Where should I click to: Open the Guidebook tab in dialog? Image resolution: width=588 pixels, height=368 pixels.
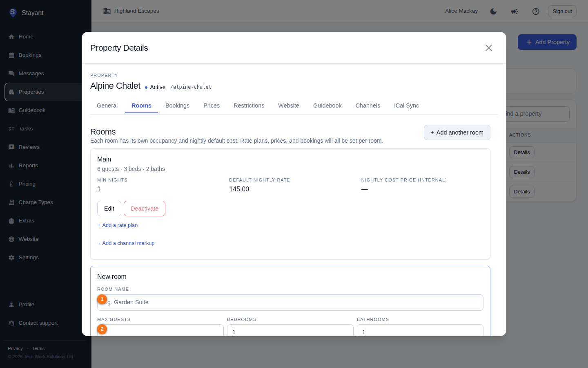[327, 105]
